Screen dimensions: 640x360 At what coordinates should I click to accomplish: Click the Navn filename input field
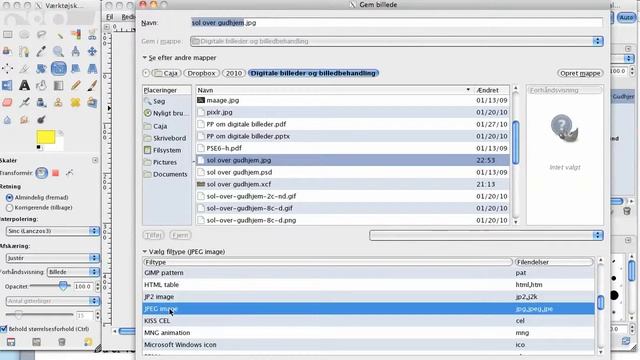[397, 23]
